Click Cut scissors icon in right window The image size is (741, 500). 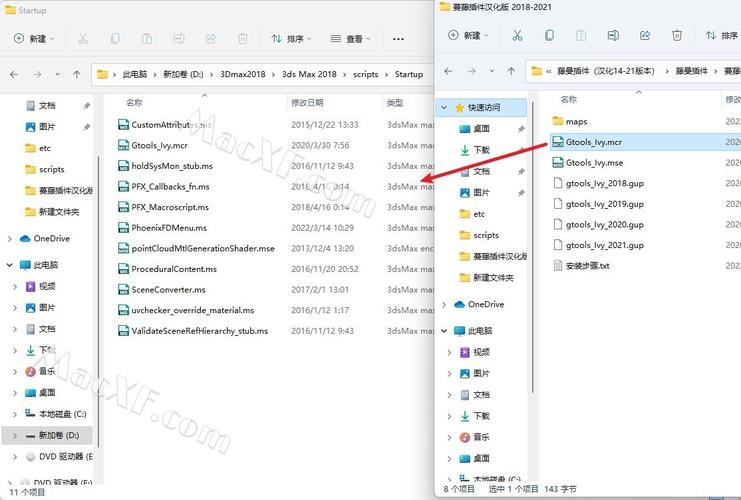point(517,35)
